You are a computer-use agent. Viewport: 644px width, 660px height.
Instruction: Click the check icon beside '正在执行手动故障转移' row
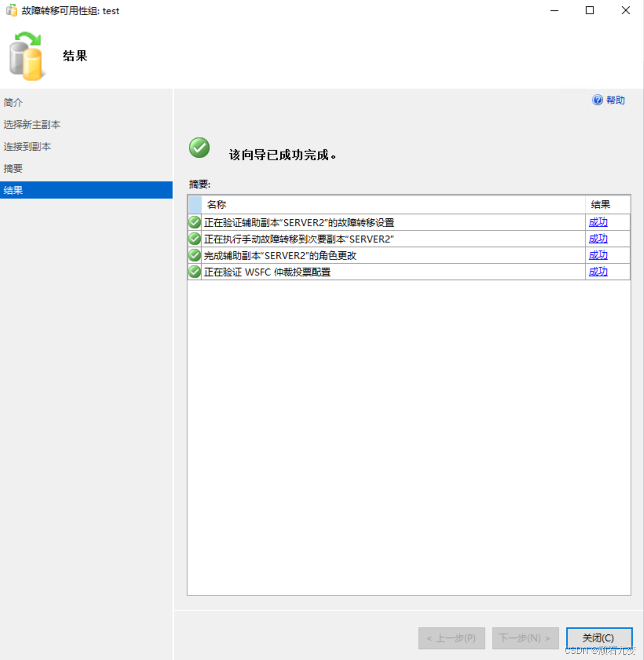194,239
